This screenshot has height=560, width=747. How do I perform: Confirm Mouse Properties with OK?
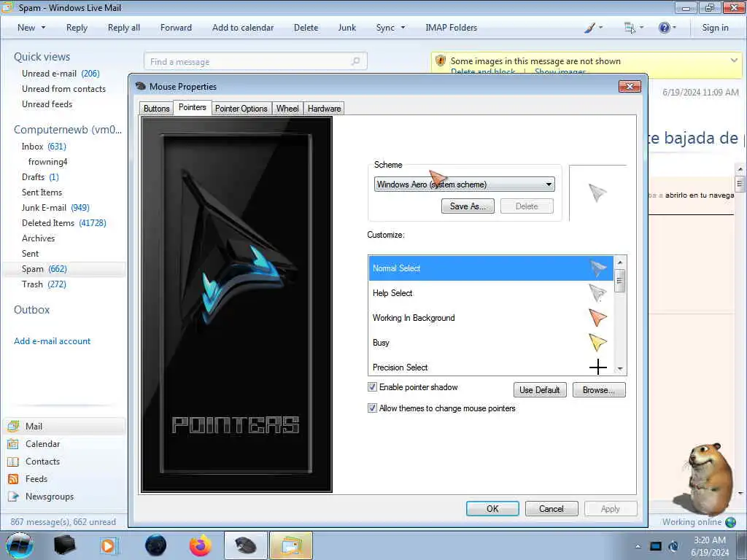coord(492,508)
